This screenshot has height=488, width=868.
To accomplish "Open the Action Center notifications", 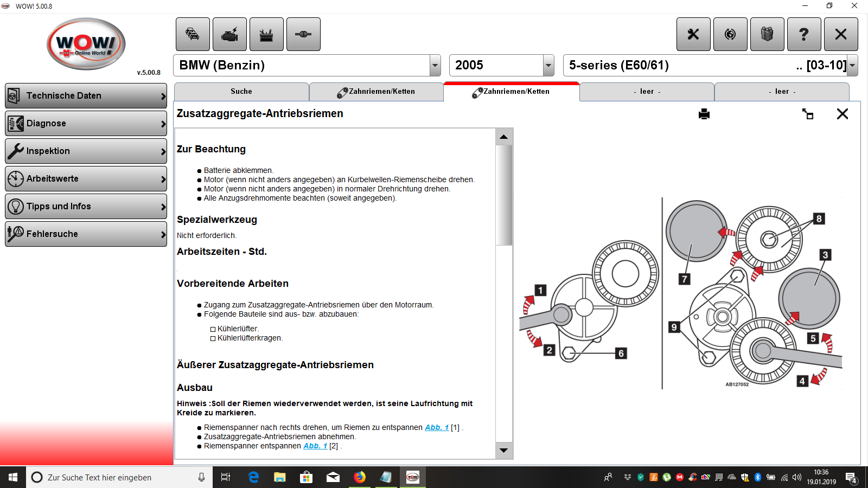I will pyautogui.click(x=851, y=478).
